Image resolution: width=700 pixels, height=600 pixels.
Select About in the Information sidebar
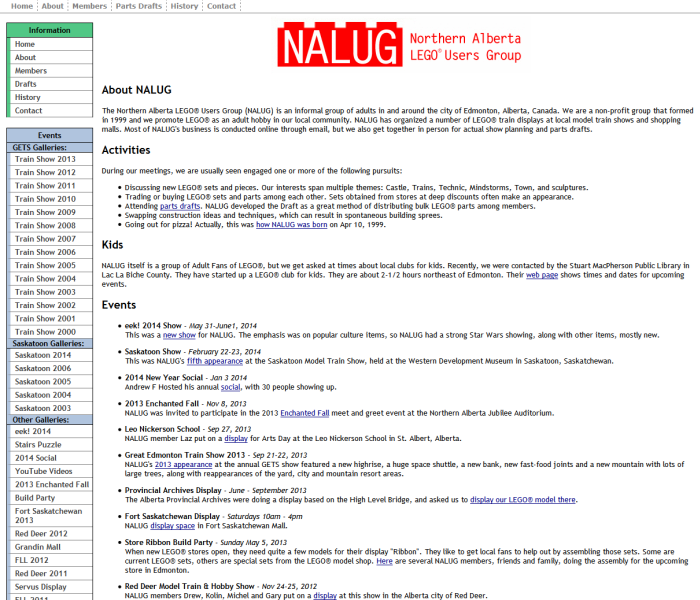point(50,58)
